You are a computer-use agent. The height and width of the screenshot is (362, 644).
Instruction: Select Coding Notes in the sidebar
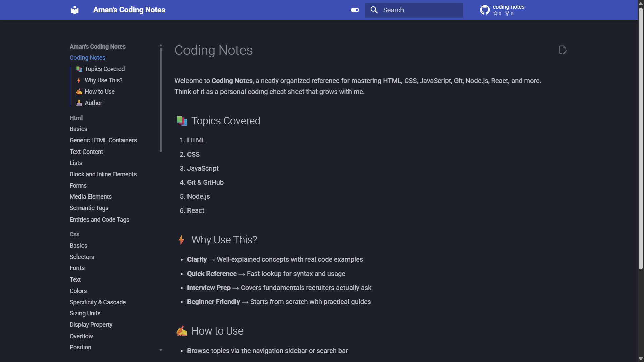click(x=87, y=58)
